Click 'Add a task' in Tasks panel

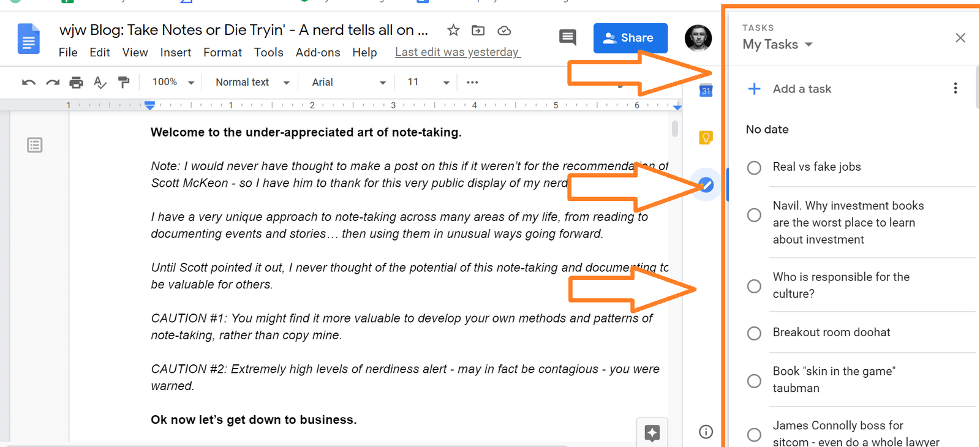[x=801, y=89]
